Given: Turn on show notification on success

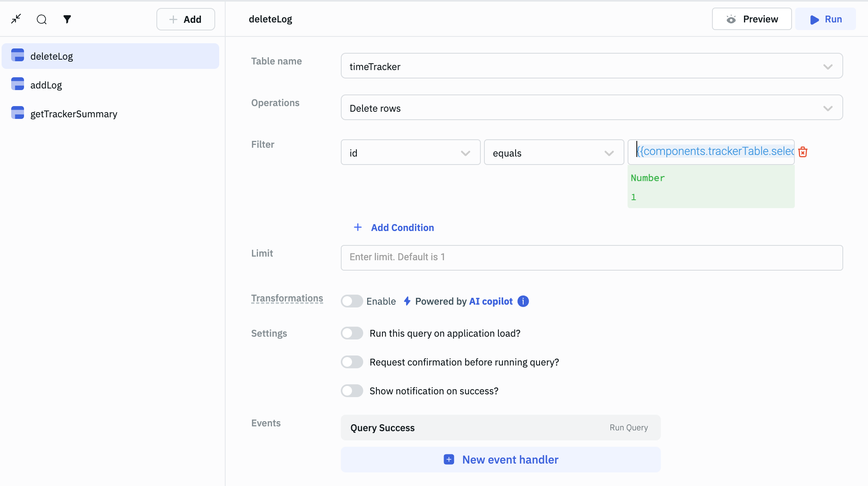Looking at the screenshot, I should [x=352, y=391].
